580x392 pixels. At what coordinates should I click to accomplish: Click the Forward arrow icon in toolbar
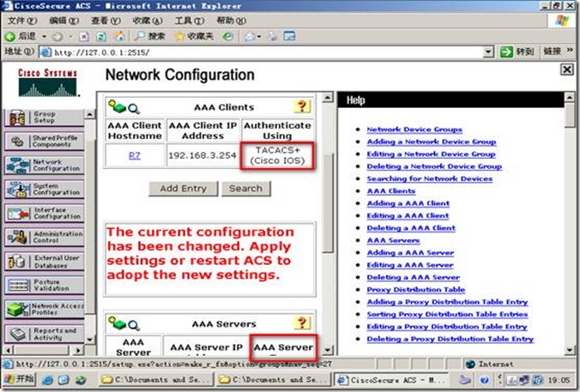(x=57, y=36)
